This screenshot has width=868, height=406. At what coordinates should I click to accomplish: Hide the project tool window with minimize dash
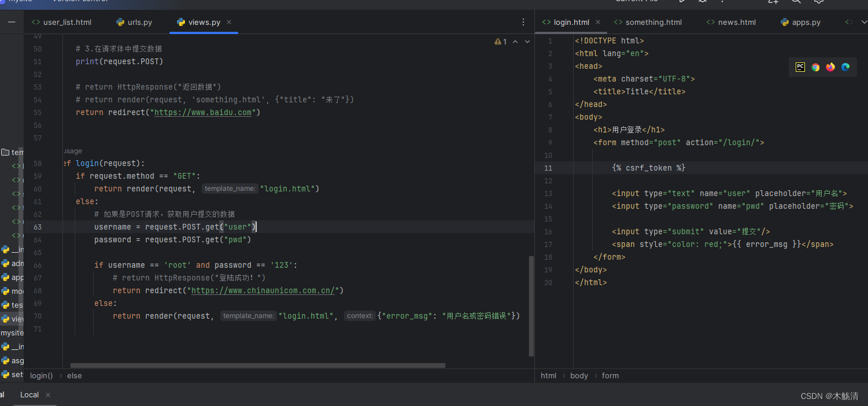[x=12, y=22]
